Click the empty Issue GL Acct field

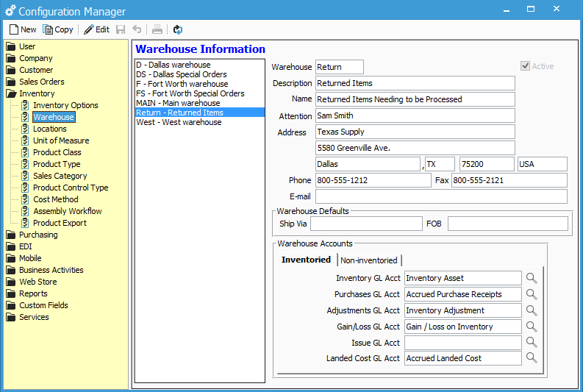coord(463,343)
